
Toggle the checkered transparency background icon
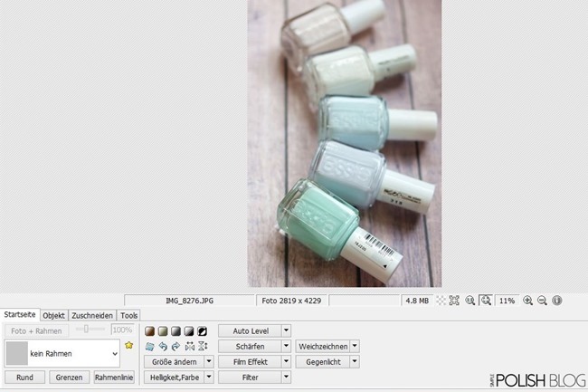[441, 301]
